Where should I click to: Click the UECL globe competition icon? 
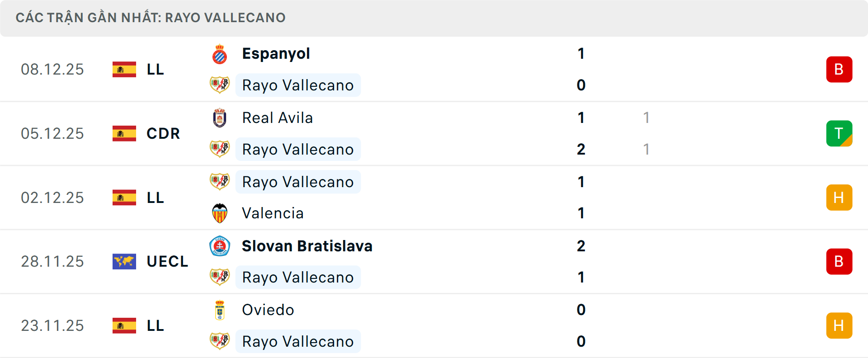[x=124, y=261]
